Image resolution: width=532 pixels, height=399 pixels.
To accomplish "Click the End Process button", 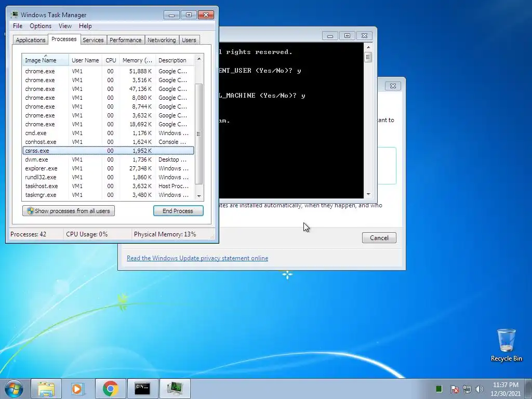I will click(x=178, y=211).
